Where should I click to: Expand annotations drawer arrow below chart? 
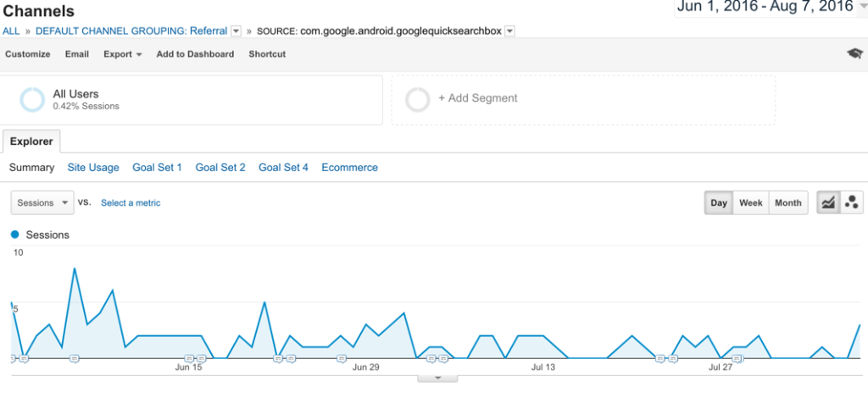(438, 378)
